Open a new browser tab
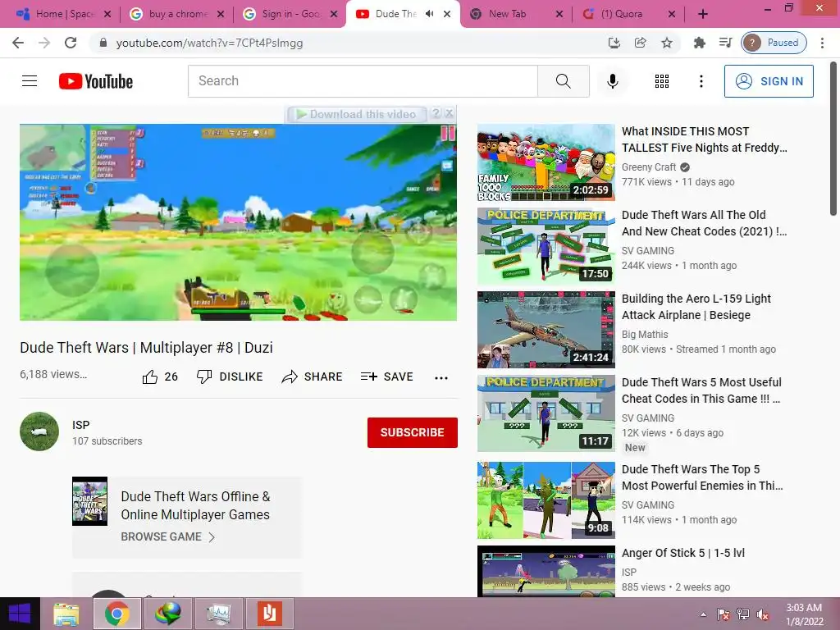 [x=703, y=14]
